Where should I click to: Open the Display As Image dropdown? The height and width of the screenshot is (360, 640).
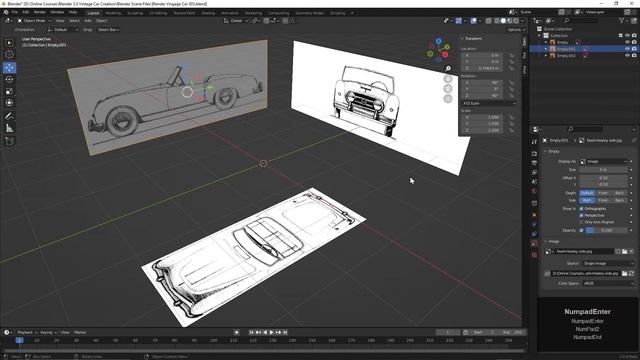[603, 161]
